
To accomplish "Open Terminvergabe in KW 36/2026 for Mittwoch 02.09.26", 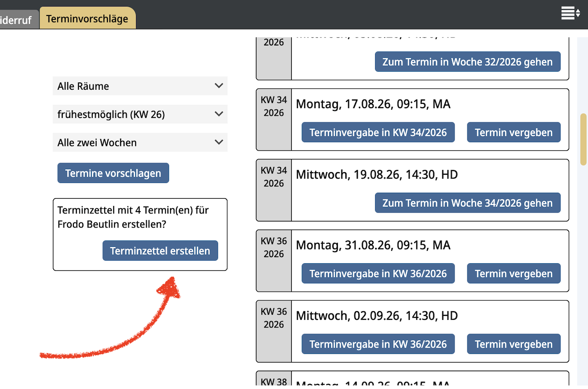I will pyautogui.click(x=378, y=344).
